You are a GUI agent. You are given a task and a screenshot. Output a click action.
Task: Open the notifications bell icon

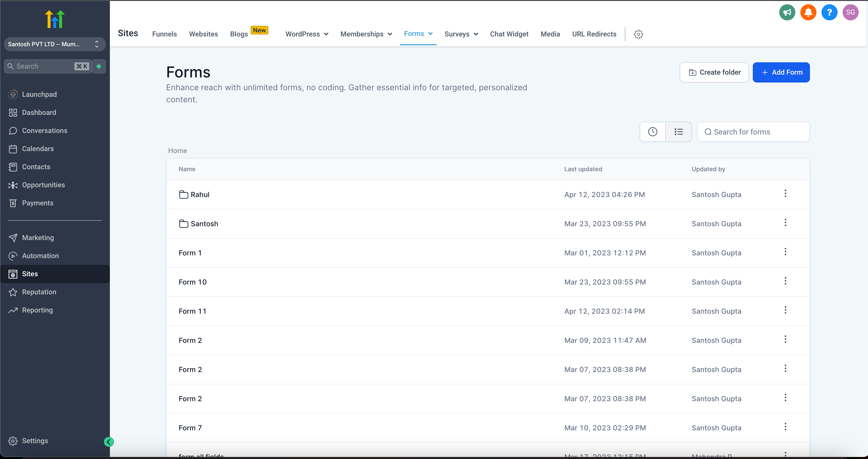click(808, 12)
